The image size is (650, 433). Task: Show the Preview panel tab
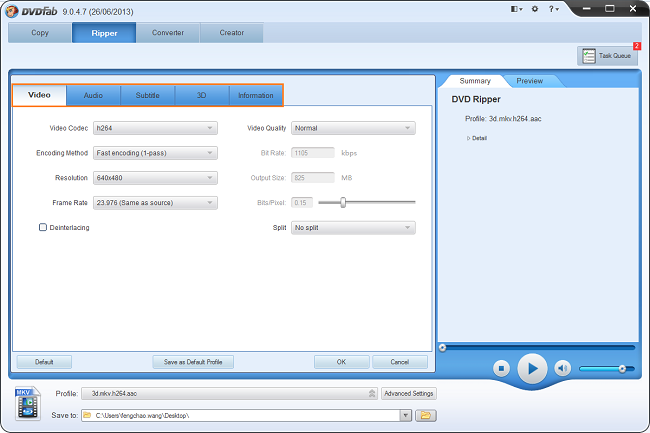tap(530, 81)
